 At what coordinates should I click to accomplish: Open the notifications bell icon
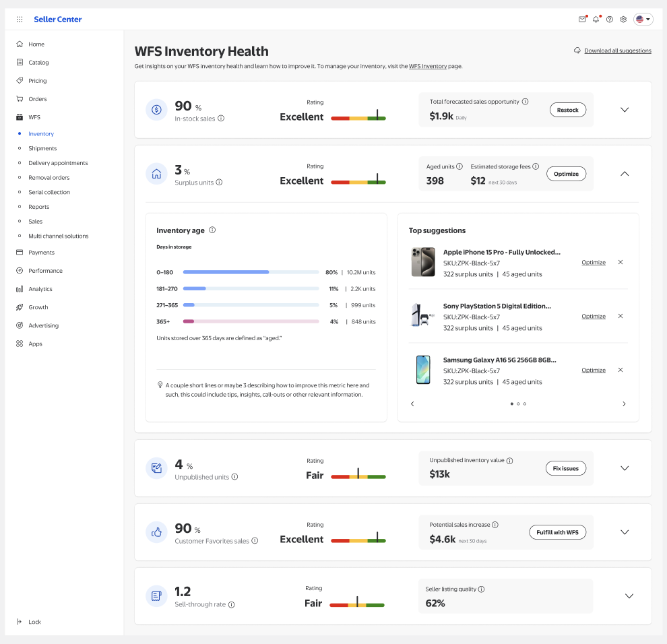pos(596,20)
